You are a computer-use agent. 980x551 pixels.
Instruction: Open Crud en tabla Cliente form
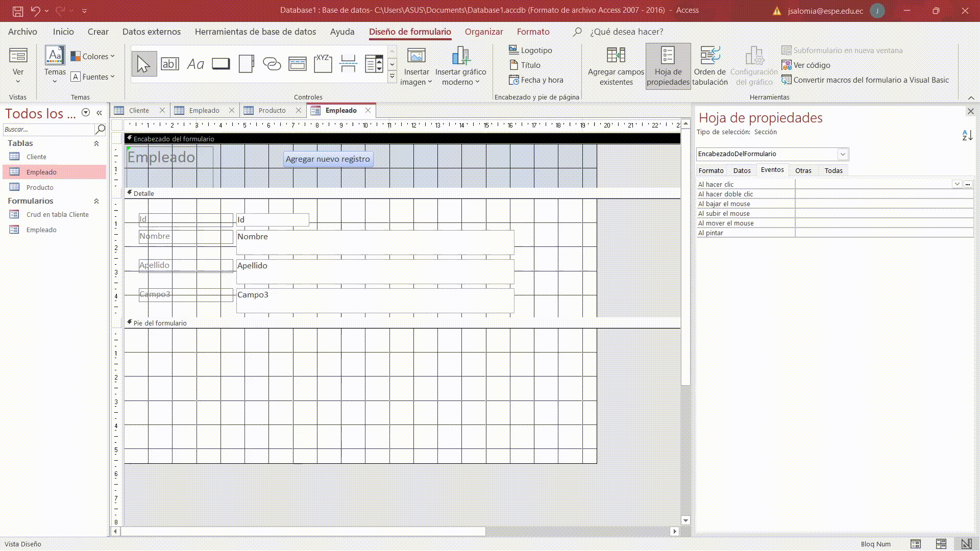click(x=57, y=215)
